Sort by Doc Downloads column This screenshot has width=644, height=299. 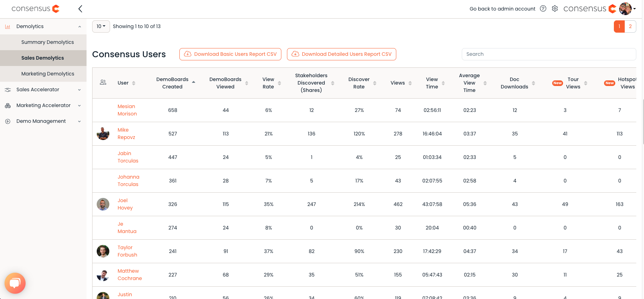[534, 83]
